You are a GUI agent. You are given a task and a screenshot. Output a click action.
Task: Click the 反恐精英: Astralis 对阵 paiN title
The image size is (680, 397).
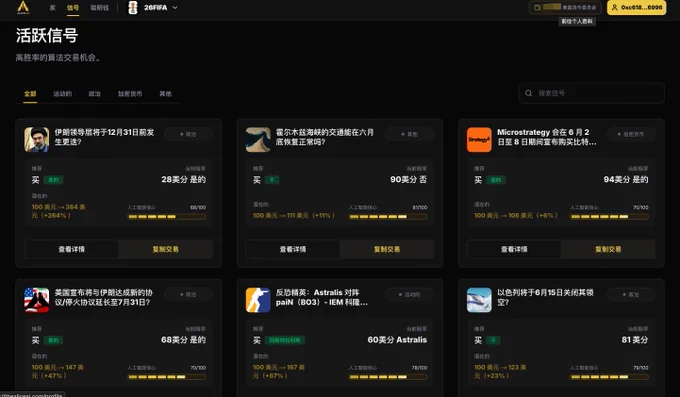322,297
